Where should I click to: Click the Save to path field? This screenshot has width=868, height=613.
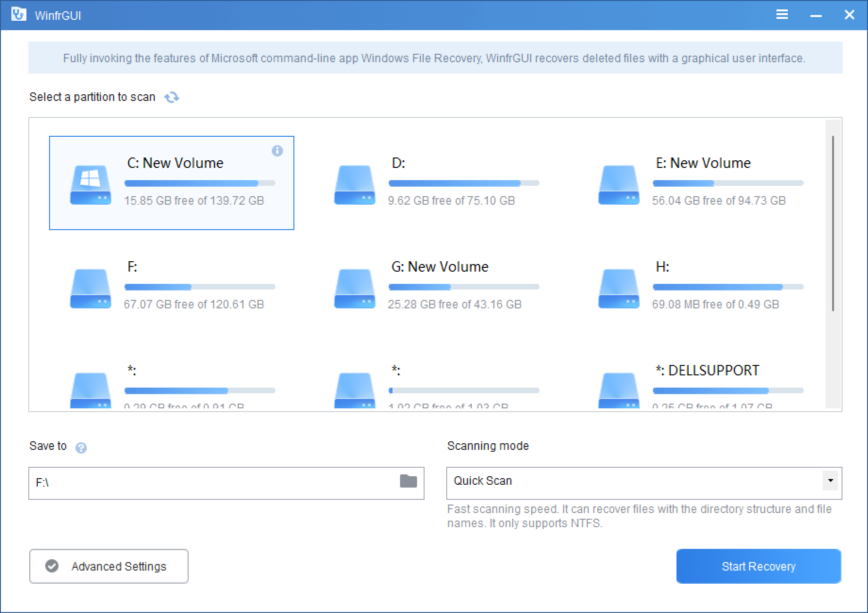point(226,483)
